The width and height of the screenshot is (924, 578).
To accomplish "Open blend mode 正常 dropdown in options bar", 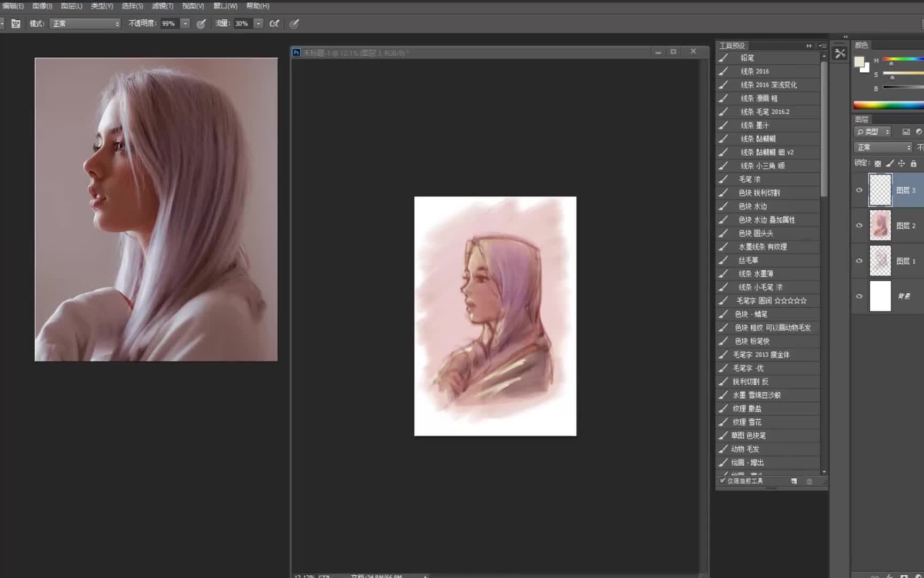I will click(85, 24).
